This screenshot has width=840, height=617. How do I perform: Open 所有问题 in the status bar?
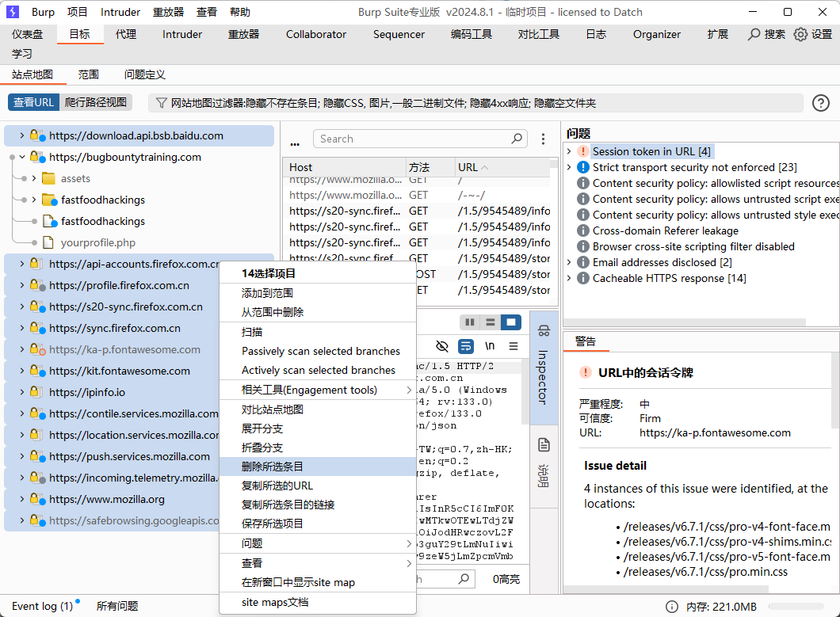[x=117, y=606]
